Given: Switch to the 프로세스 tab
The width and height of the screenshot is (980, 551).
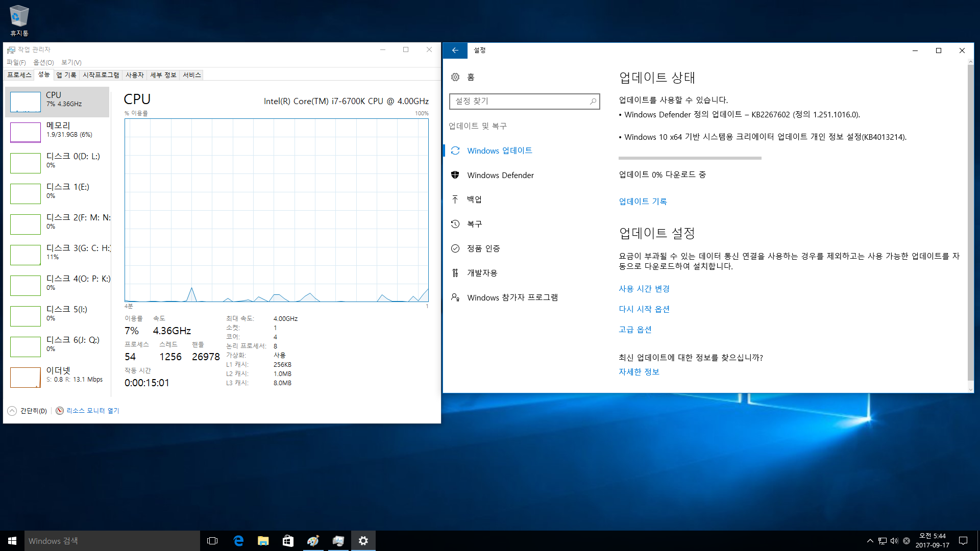Looking at the screenshot, I should click(x=19, y=75).
